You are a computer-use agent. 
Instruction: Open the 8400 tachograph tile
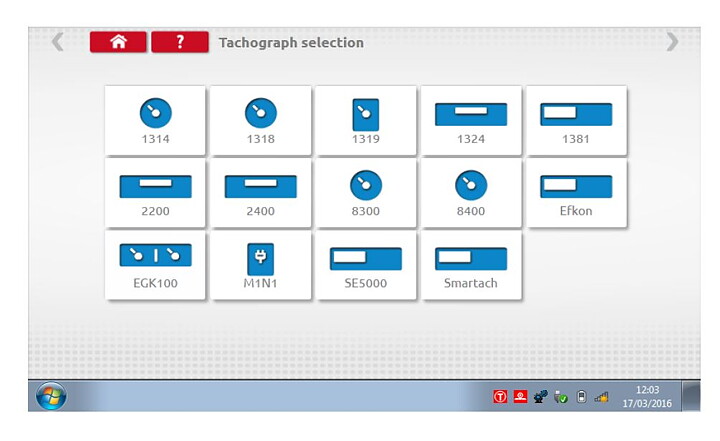471,192
